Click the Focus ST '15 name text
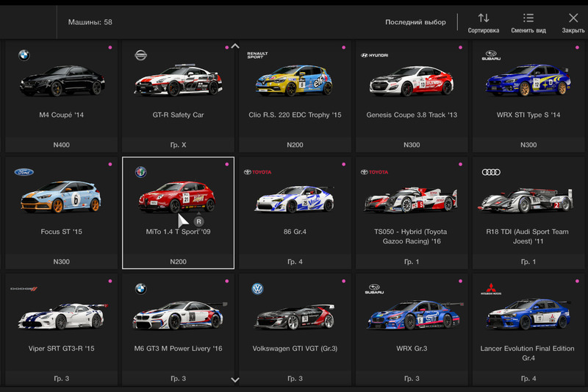588x392 pixels. click(x=62, y=232)
